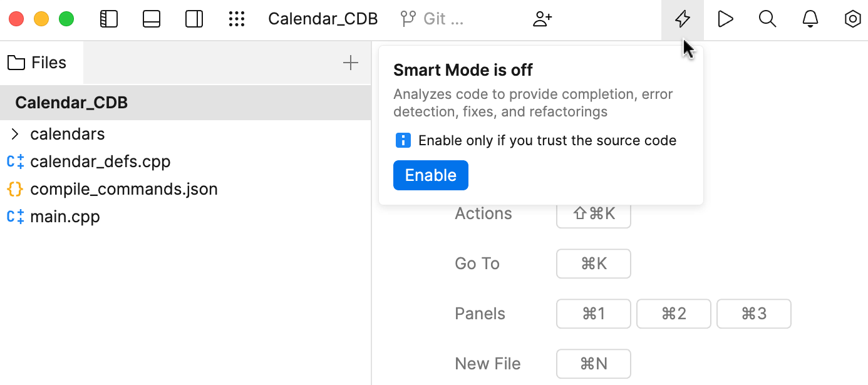This screenshot has width=868, height=385.
Task: Click the collaboration invite icon
Action: [542, 19]
